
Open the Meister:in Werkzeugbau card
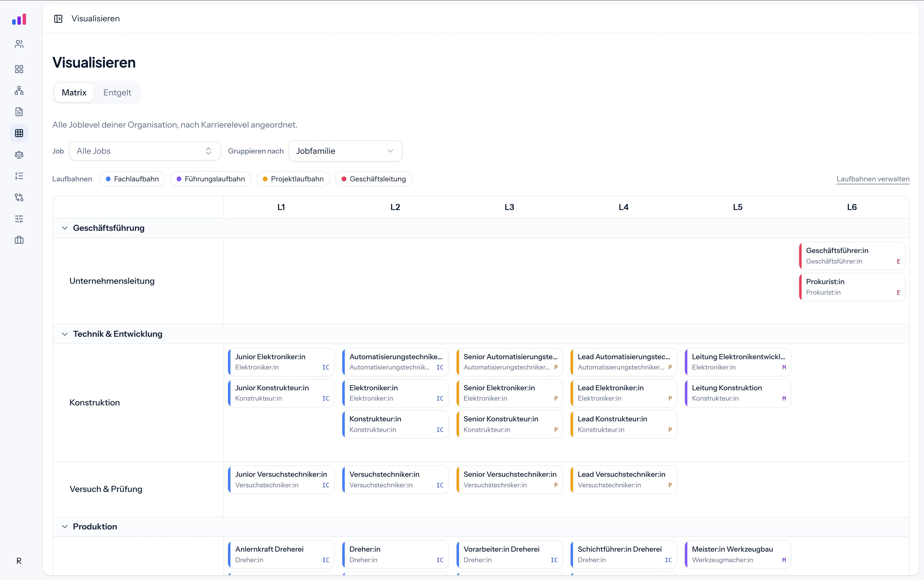coord(738,554)
